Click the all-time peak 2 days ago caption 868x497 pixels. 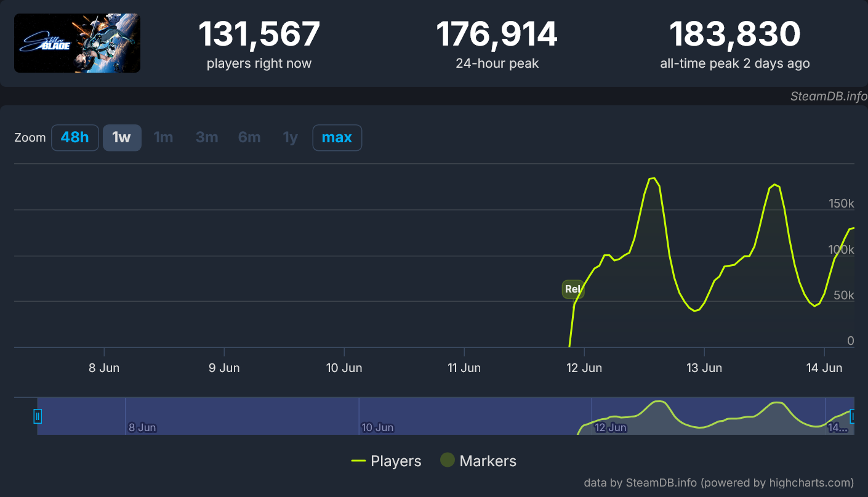[735, 63]
